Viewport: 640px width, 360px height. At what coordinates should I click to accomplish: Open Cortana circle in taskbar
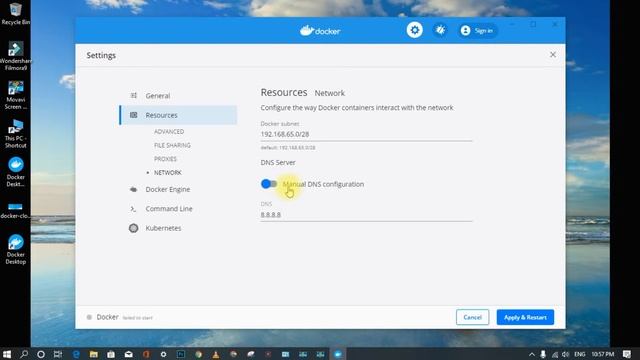pos(41,354)
